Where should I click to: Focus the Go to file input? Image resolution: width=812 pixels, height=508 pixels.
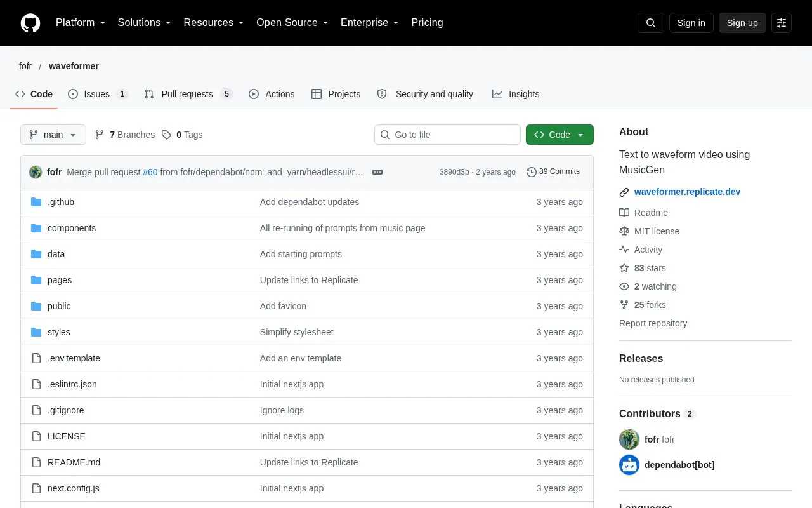(x=447, y=135)
